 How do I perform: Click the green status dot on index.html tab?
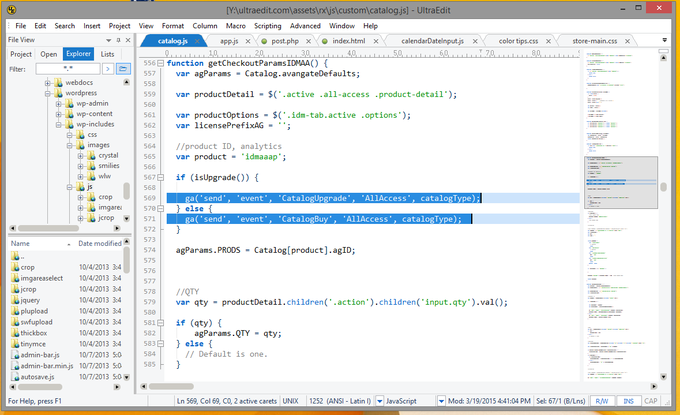coord(325,41)
